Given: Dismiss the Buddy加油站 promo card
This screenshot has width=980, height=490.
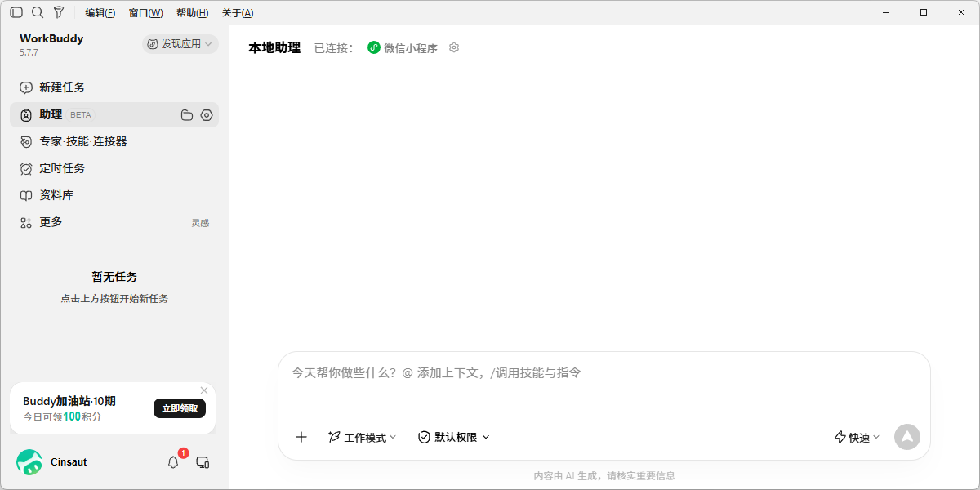Looking at the screenshot, I should tap(204, 390).
